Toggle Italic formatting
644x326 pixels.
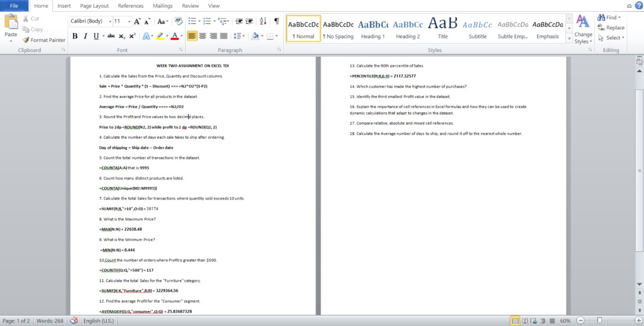(x=85, y=36)
